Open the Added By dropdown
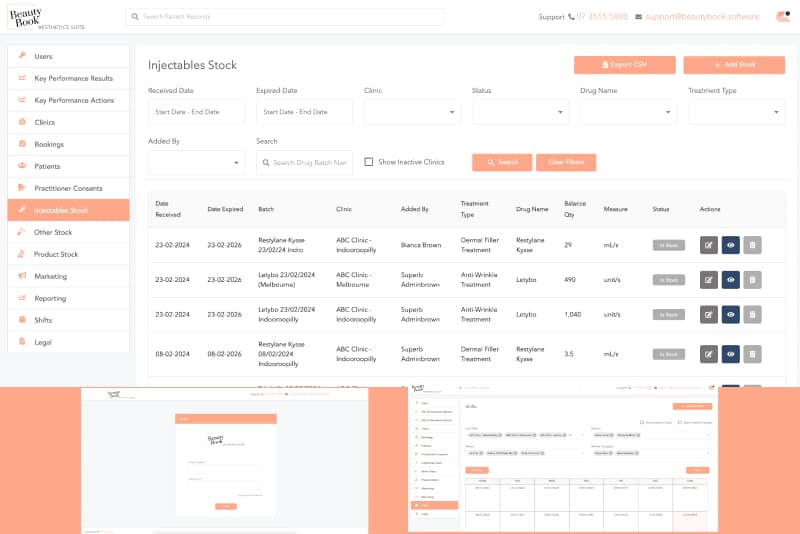 point(196,162)
